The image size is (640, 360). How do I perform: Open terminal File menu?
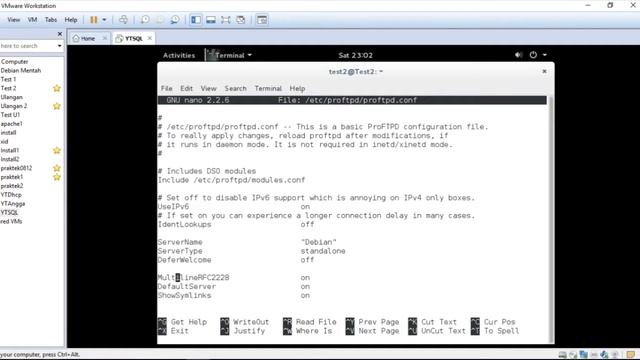coord(167,88)
